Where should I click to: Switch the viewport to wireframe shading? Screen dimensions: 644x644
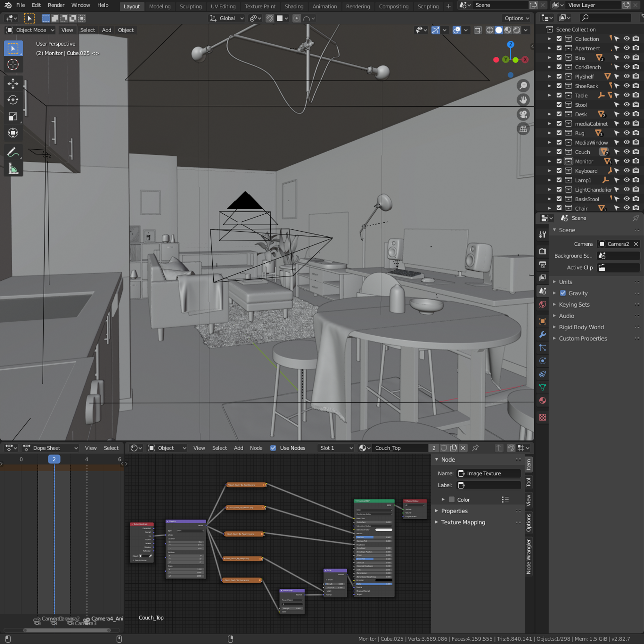[x=490, y=30]
